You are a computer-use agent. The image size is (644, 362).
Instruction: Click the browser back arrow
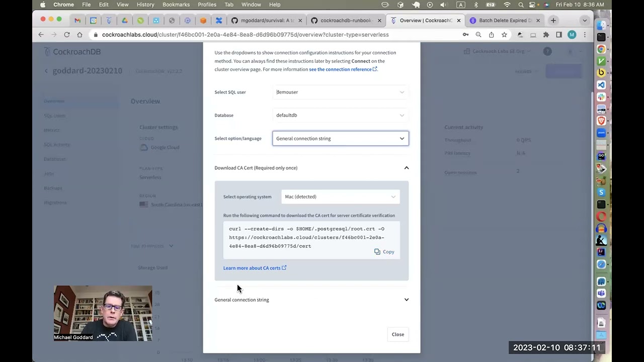[41, 35]
